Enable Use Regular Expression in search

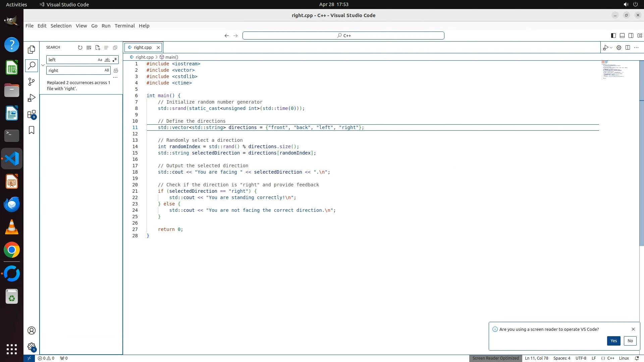tap(115, 60)
